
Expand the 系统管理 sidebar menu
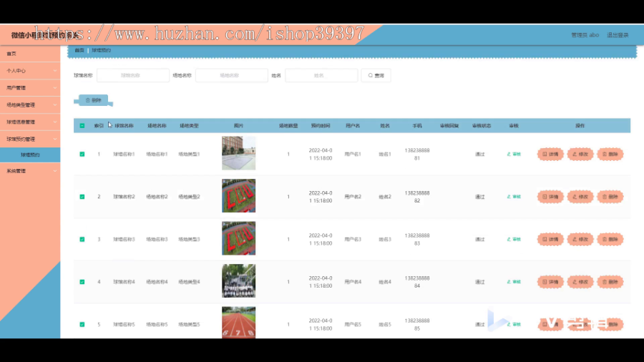pos(30,171)
